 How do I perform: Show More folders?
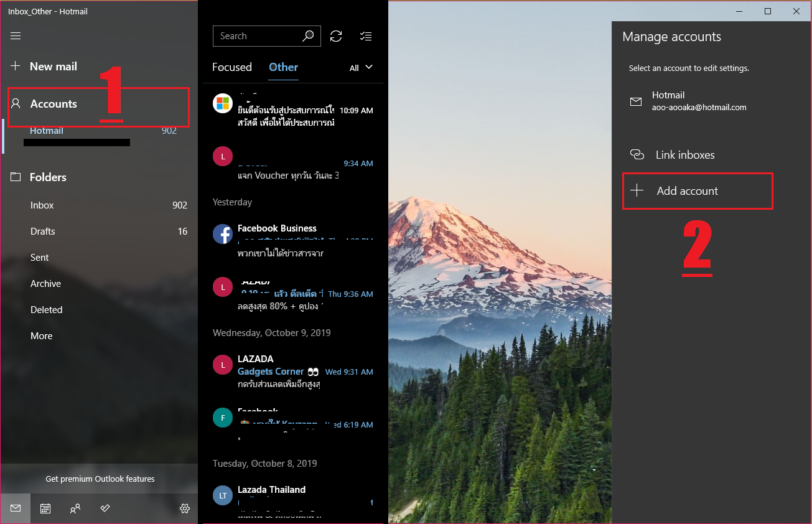tap(99, 336)
